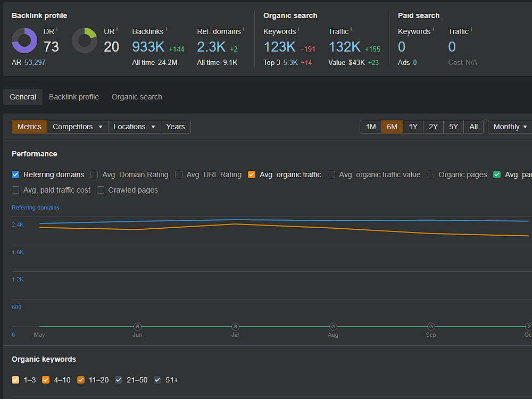This screenshot has height=399, width=532.
Task: Open the Monthly interval dropdown
Action: [510, 127]
